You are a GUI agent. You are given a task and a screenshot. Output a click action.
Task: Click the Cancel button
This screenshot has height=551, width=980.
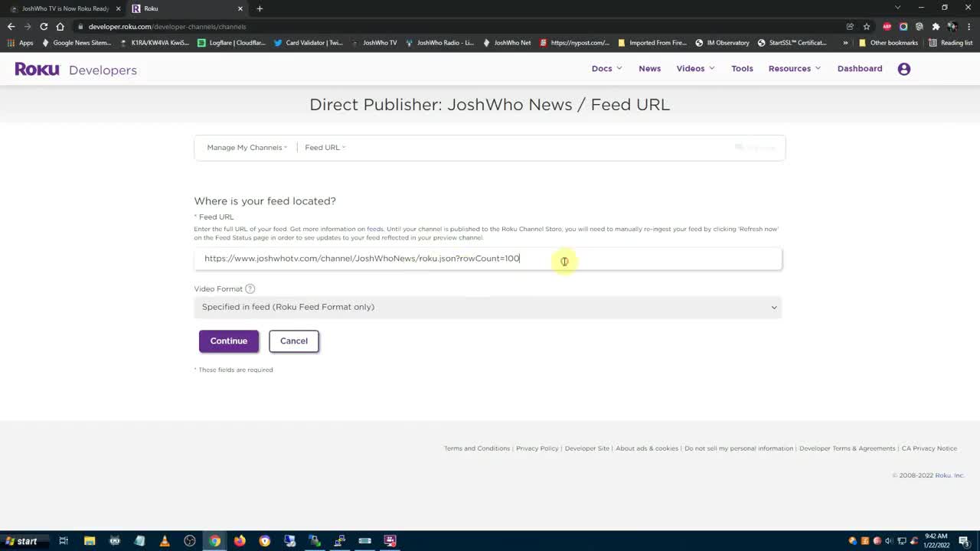tap(294, 341)
